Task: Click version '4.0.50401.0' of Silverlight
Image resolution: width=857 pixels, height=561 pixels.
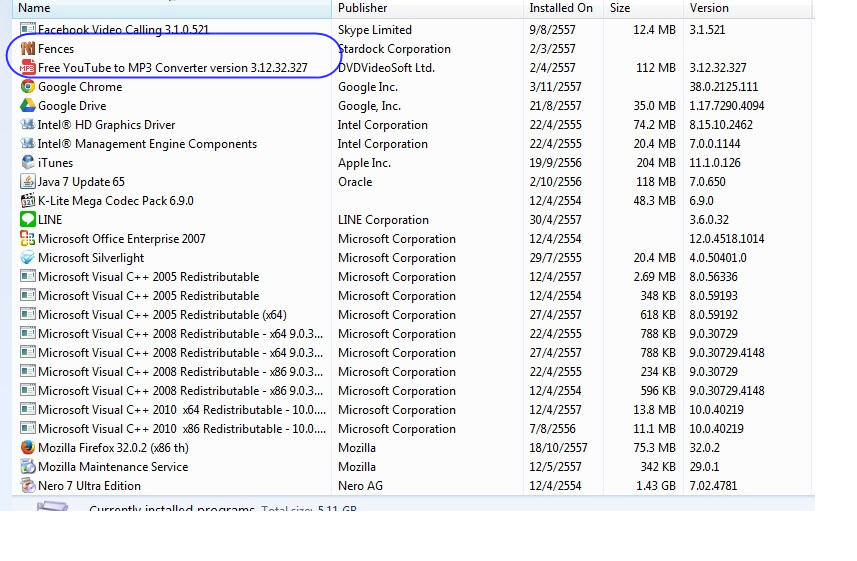Action: tap(718, 258)
